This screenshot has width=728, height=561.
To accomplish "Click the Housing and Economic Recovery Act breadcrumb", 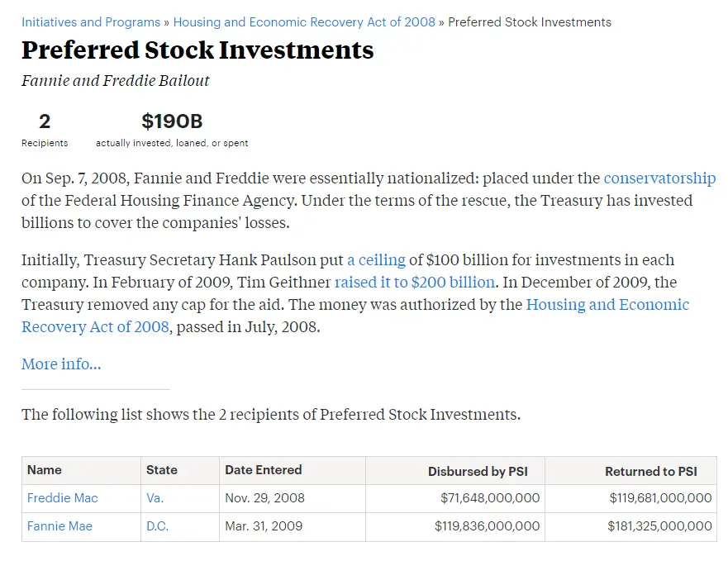I will pos(304,22).
